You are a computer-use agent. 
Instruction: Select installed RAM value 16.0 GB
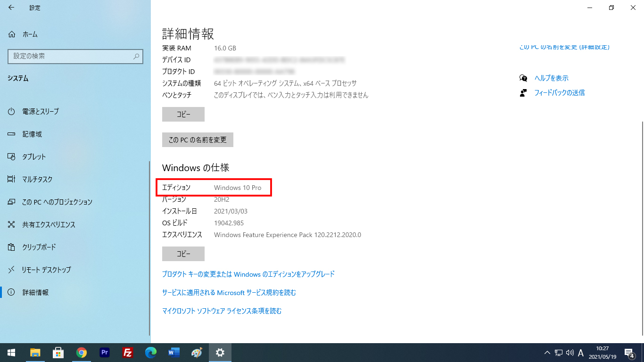click(x=225, y=48)
